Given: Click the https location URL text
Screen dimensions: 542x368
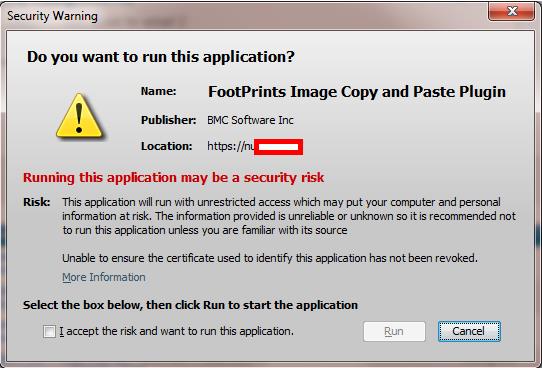Looking at the screenshot, I should [x=231, y=147].
